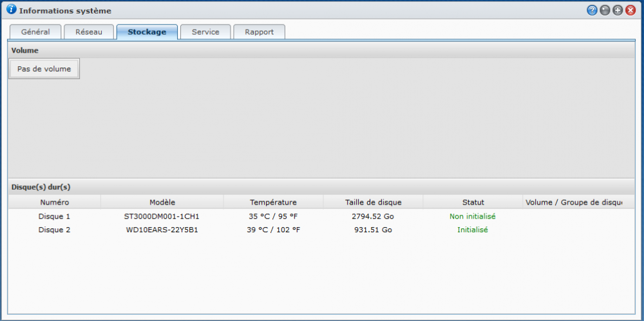Sort by the Température column header

pos(273,202)
